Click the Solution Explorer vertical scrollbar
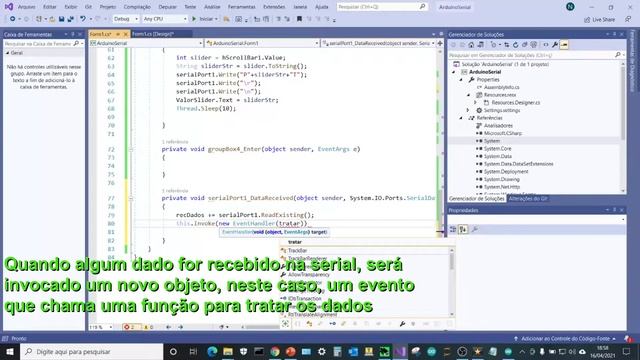This screenshot has width=640, height=360. point(623,127)
